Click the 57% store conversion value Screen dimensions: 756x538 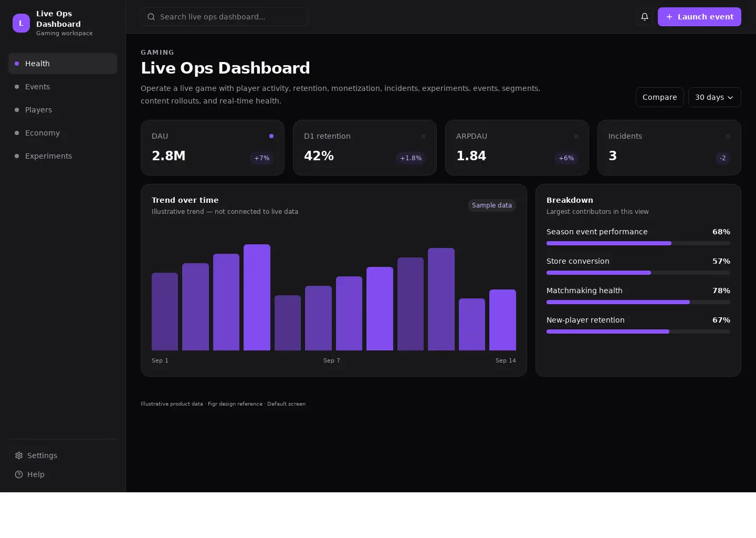pyautogui.click(x=721, y=261)
